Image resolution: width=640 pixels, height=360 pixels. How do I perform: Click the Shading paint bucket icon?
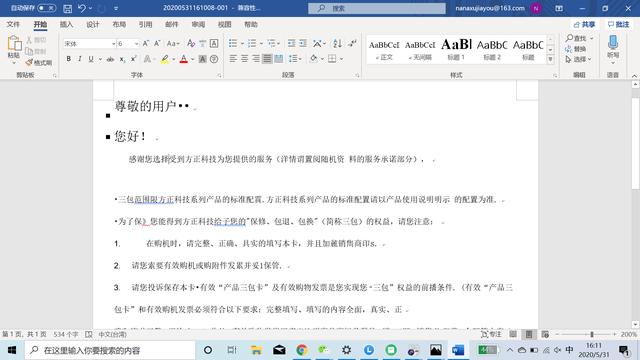(x=313, y=59)
